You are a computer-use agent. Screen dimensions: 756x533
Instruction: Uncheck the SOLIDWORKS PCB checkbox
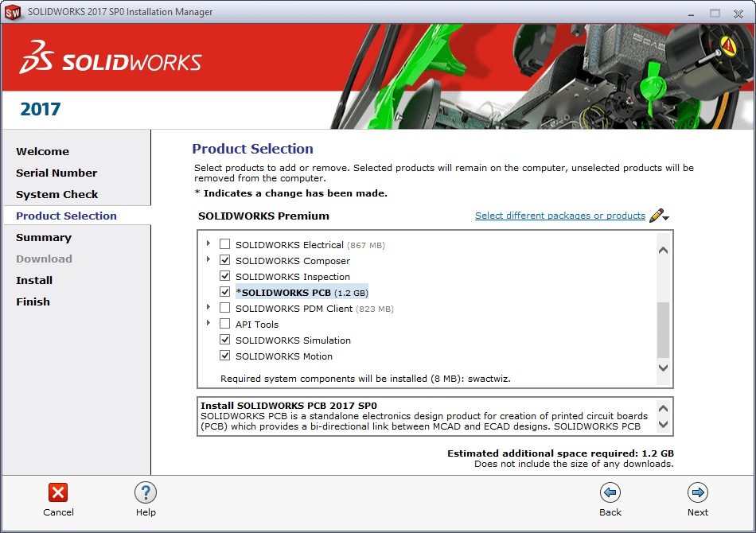(225, 293)
